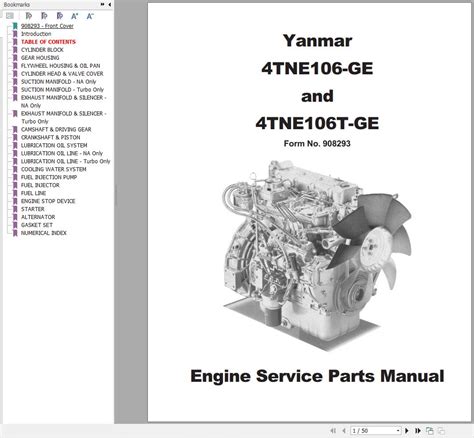Click the '4TNE106T-GE' heading text

point(317,123)
